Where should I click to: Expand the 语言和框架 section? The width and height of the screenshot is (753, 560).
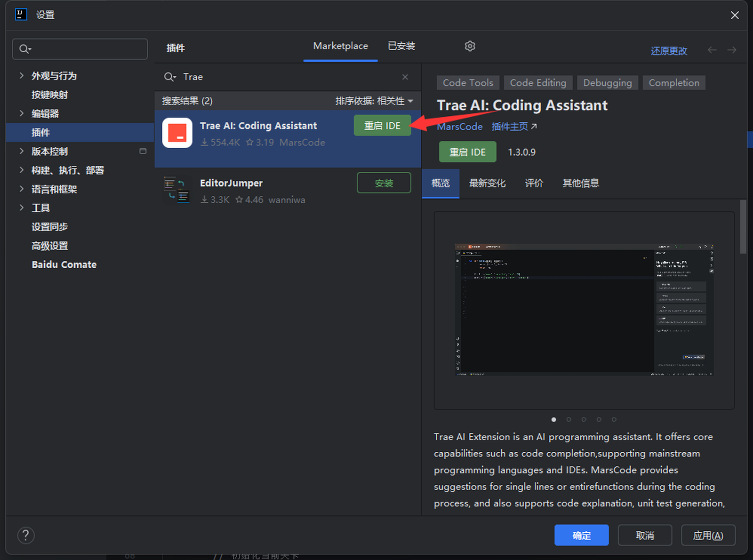[x=21, y=189]
